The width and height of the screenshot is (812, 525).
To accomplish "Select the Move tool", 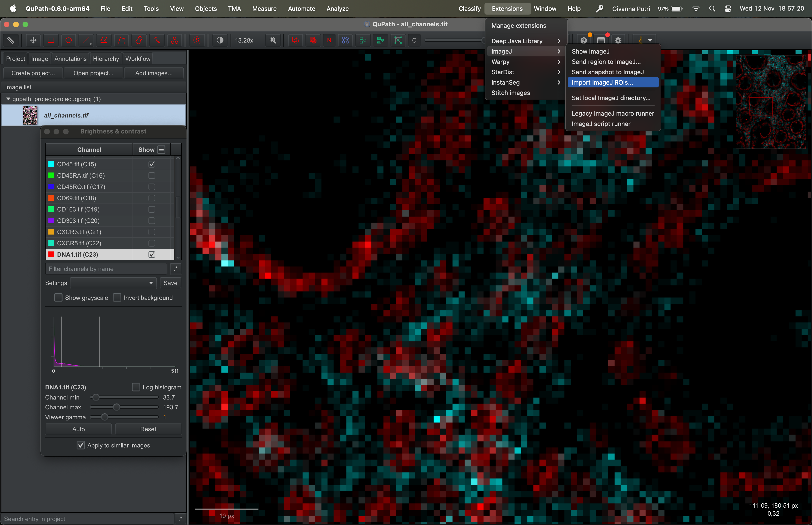I will (33, 40).
